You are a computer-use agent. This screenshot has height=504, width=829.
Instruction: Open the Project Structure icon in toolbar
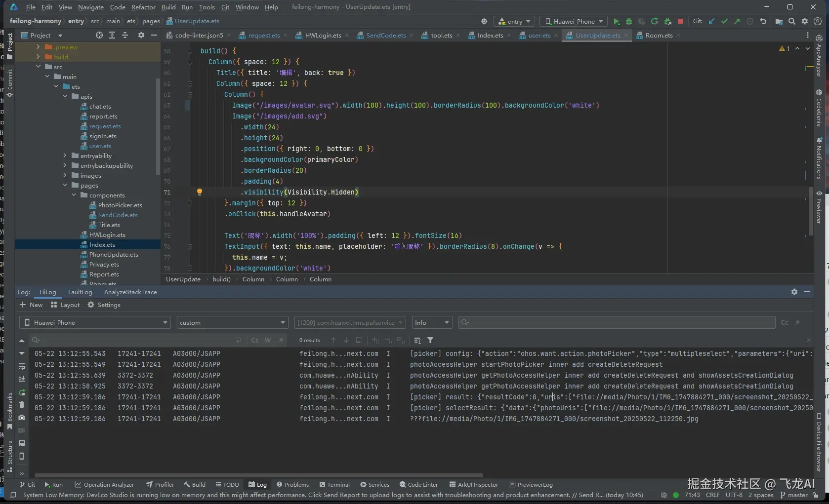779,21
